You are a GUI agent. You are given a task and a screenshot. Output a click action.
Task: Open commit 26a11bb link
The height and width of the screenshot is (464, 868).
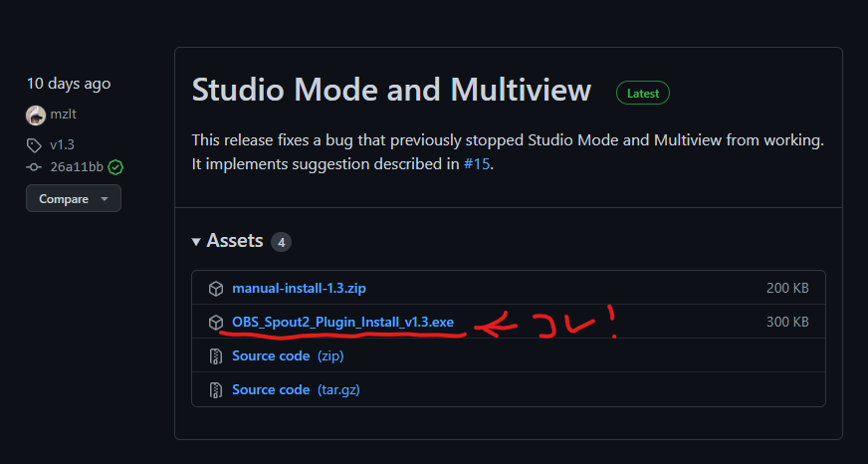[x=77, y=166]
